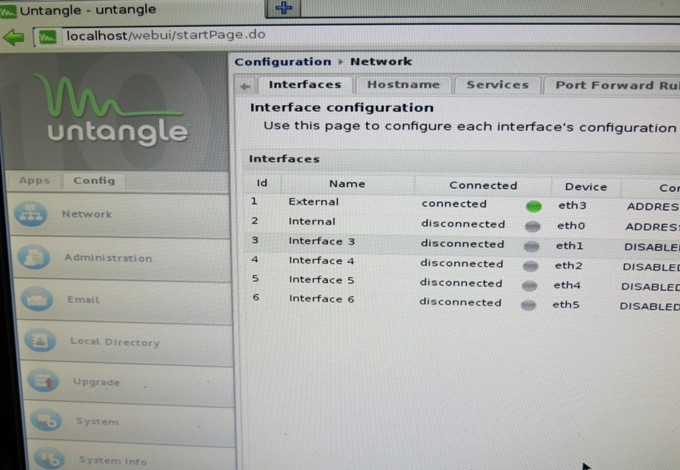Click the ADDRESSED config cell for eth3
The width and height of the screenshot is (680, 470).
(x=653, y=206)
